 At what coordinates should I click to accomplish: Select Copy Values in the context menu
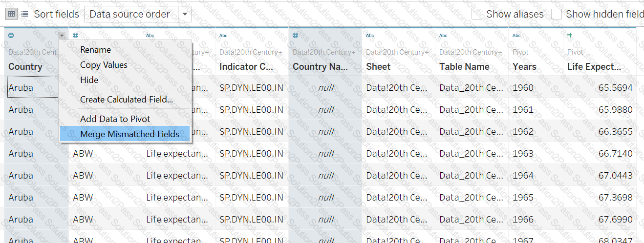pos(104,65)
